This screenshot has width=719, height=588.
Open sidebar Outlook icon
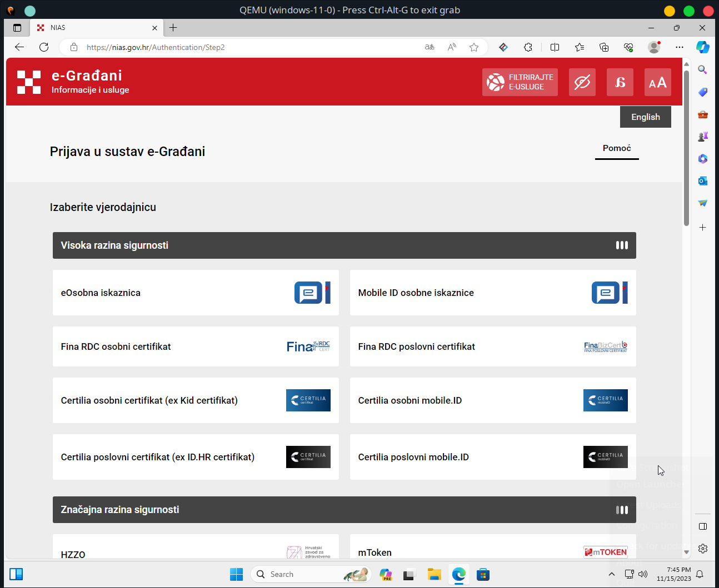click(x=703, y=181)
